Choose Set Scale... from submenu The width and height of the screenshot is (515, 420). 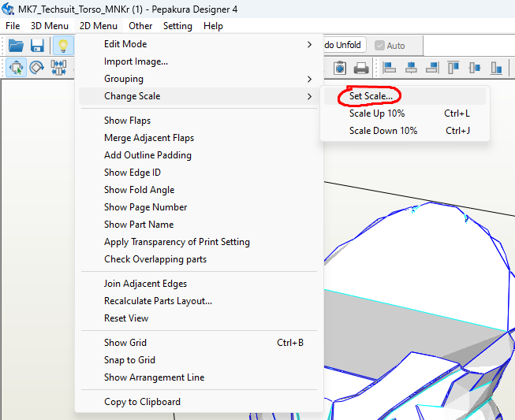tap(405, 96)
